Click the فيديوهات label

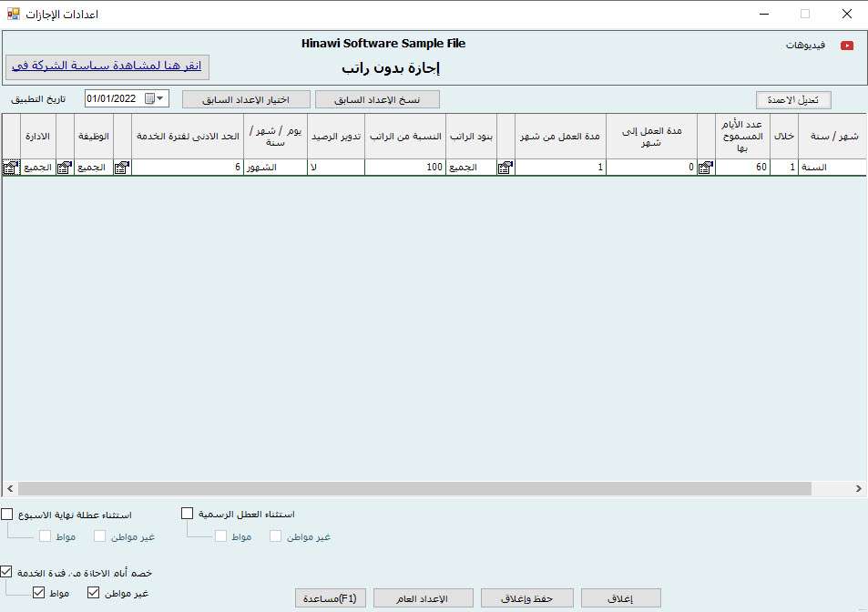(805, 46)
